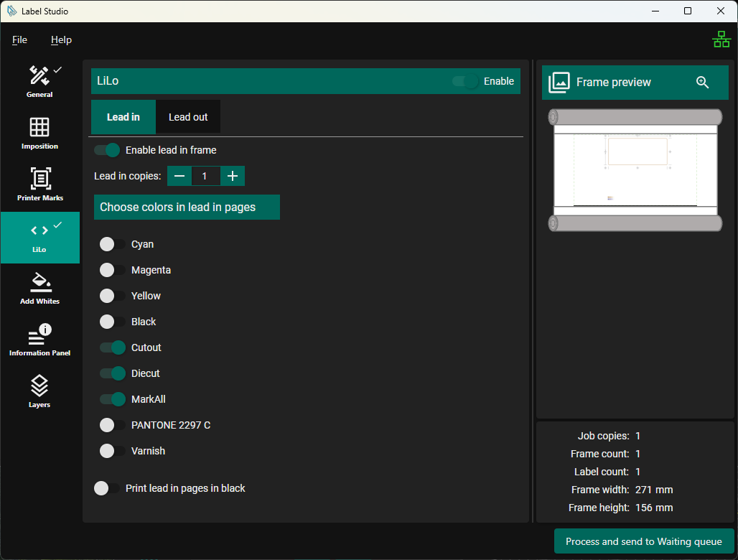Disable the LiLo Enable switch
Image resolution: width=738 pixels, height=560 pixels.
tap(466, 82)
